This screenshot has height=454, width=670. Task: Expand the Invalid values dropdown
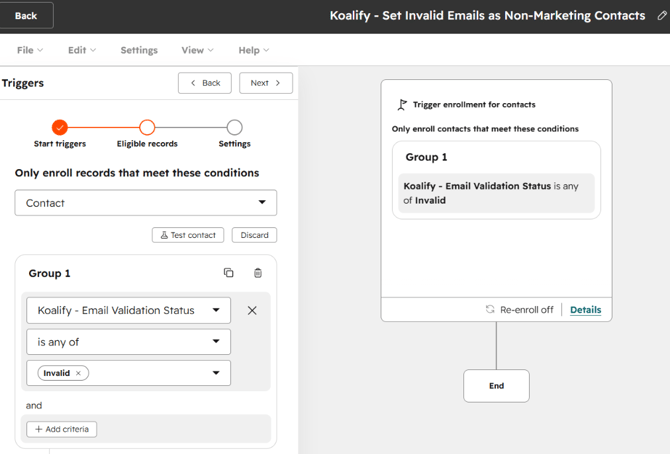coord(129,373)
